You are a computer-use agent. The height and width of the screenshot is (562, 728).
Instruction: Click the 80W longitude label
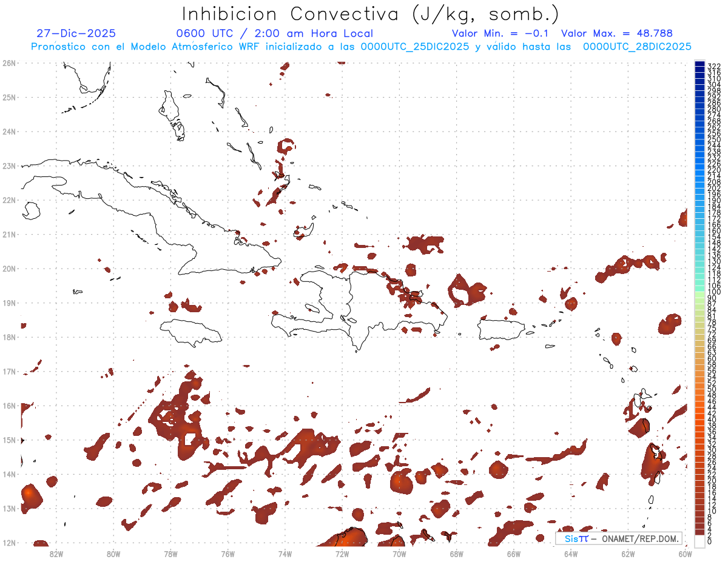click(x=113, y=554)
